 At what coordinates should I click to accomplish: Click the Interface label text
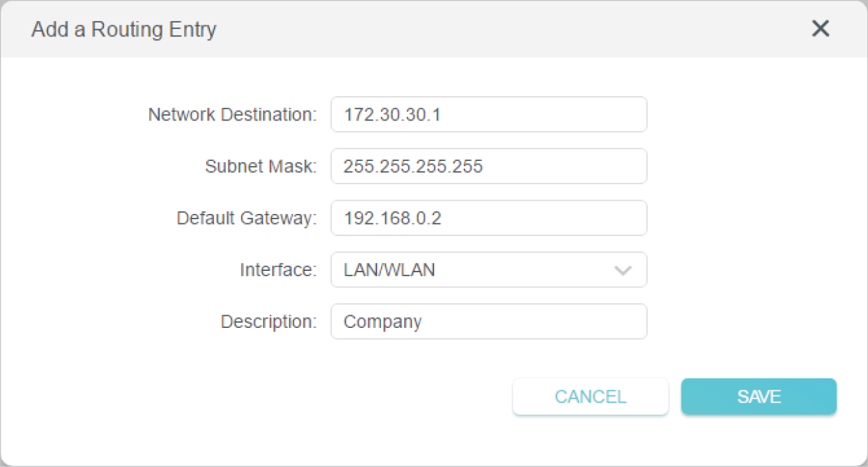278,270
